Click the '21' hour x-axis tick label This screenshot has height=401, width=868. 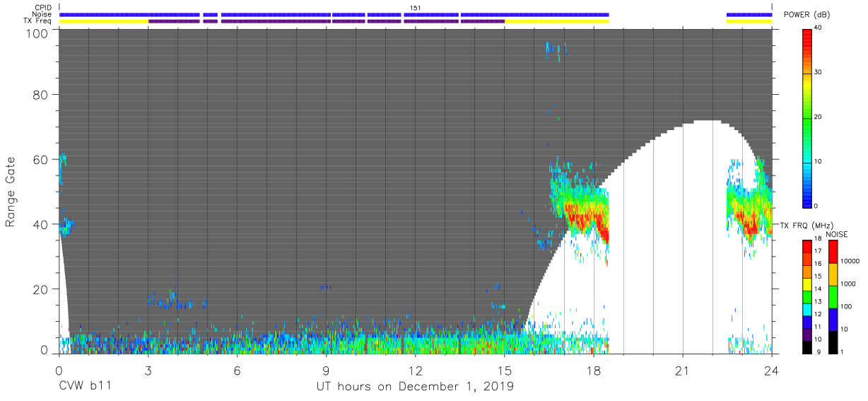[x=682, y=370]
